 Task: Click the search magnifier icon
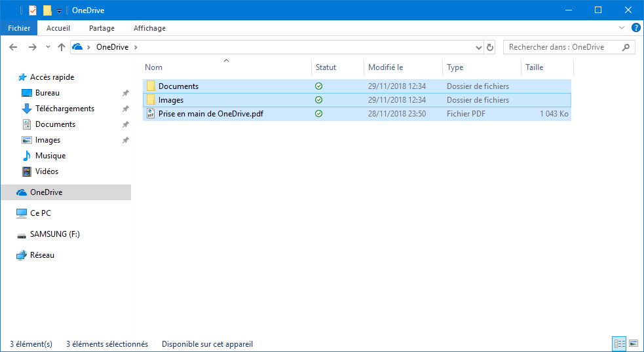(x=626, y=47)
